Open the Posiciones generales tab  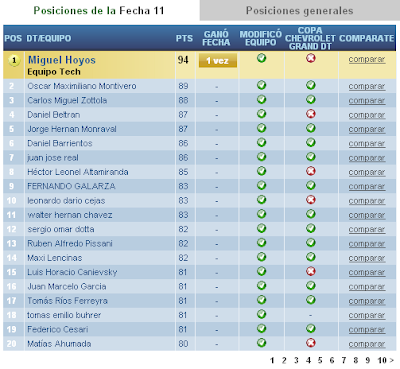click(299, 10)
